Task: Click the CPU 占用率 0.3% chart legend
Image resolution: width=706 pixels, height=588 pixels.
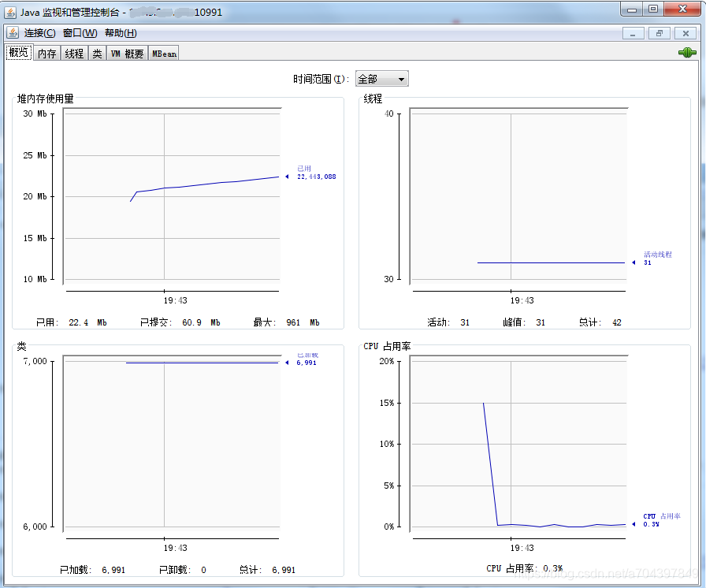Action: click(x=661, y=520)
